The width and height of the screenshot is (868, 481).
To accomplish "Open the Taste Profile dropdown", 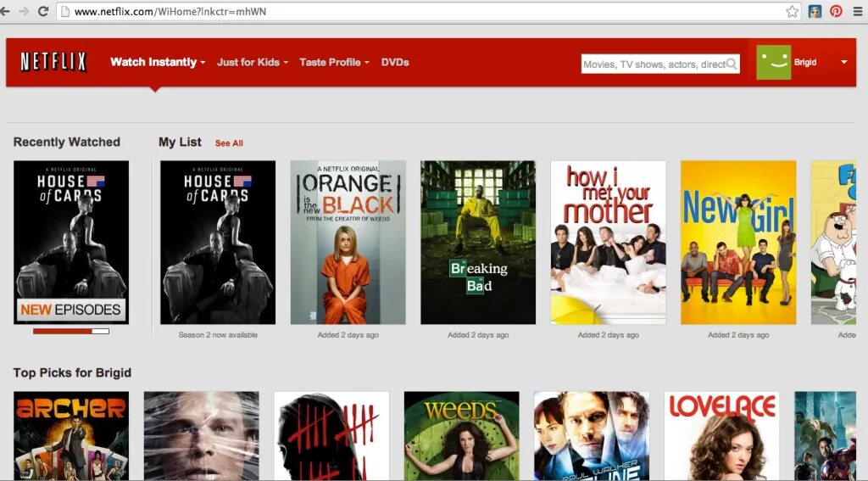I will (334, 62).
